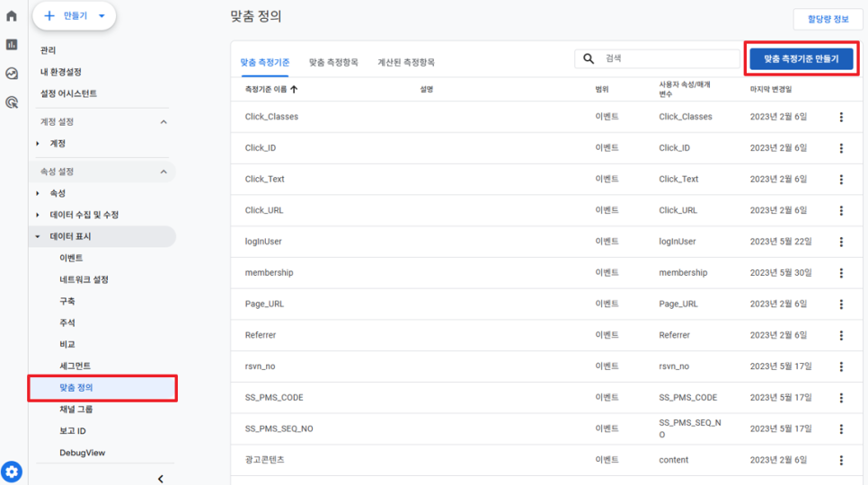Screen dimensions: 868x485
Task: Sort by 측정기준 이름 arrow
Action: click(294, 89)
